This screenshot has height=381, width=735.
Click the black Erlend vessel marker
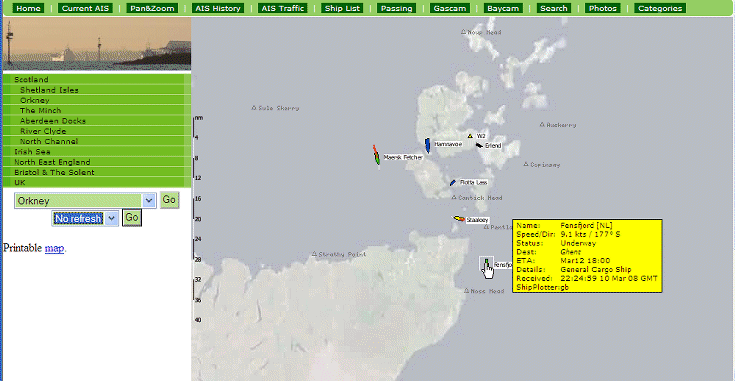coord(479,146)
